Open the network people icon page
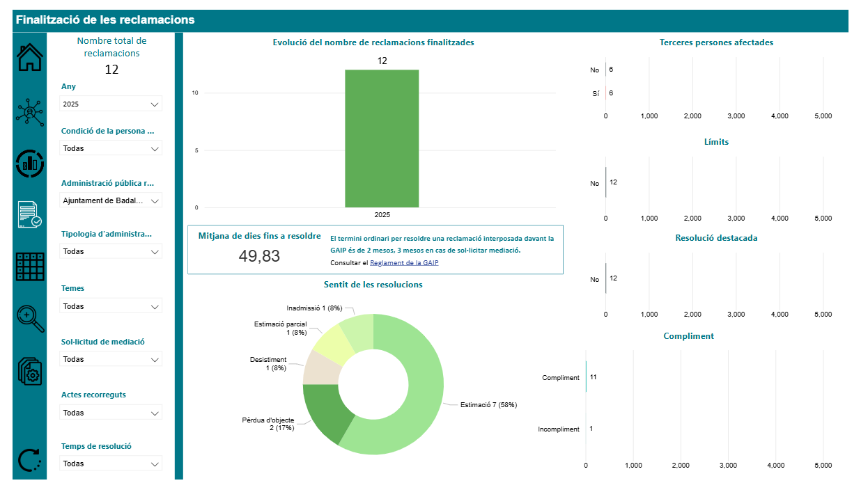868x499 pixels. (29, 111)
